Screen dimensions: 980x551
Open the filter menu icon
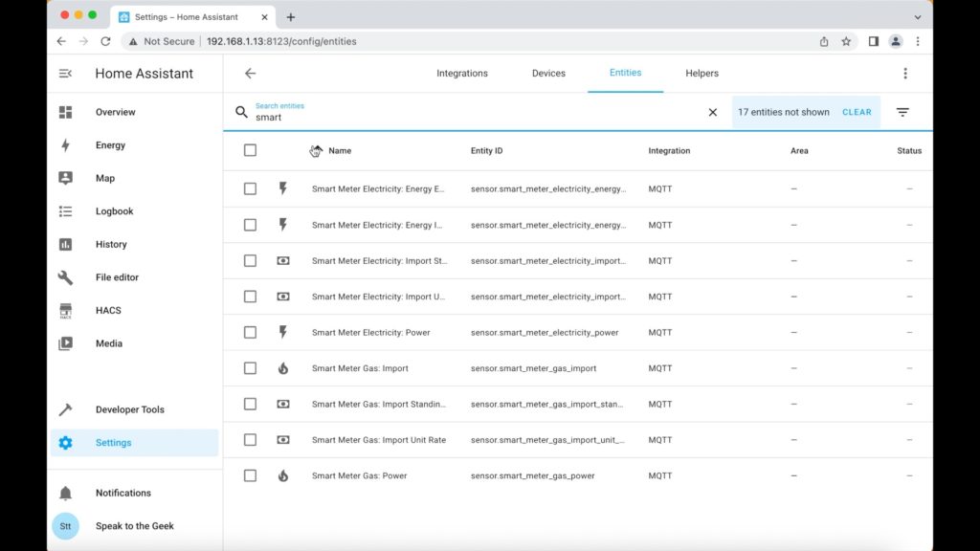902,113
